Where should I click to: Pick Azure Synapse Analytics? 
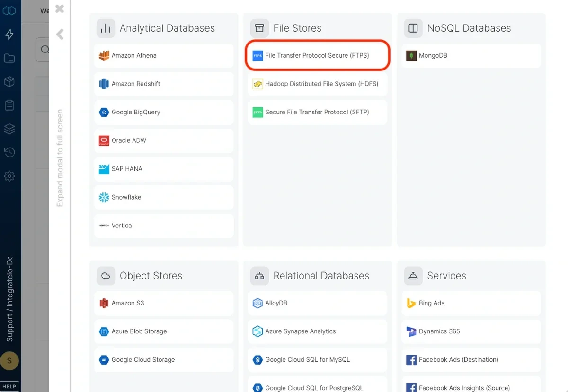(318, 331)
